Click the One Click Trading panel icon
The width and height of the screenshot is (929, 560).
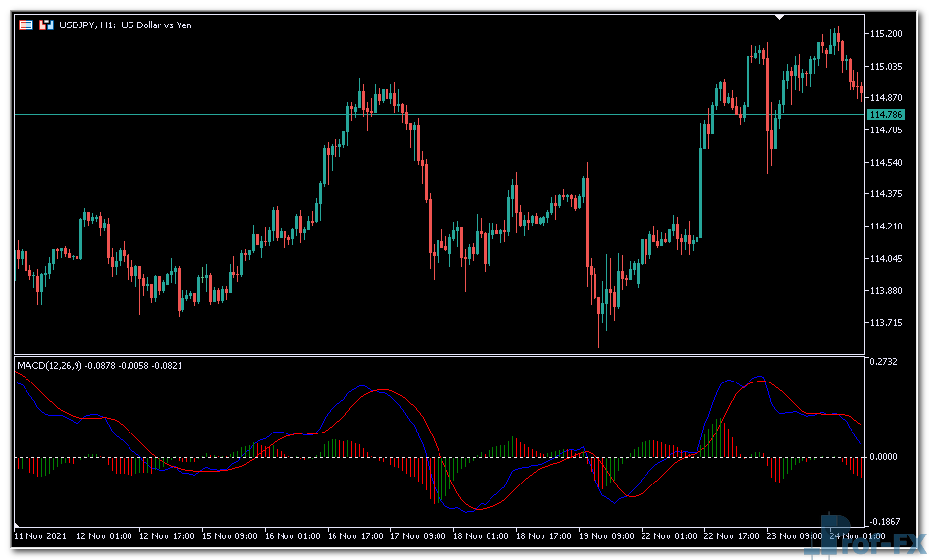[26, 25]
